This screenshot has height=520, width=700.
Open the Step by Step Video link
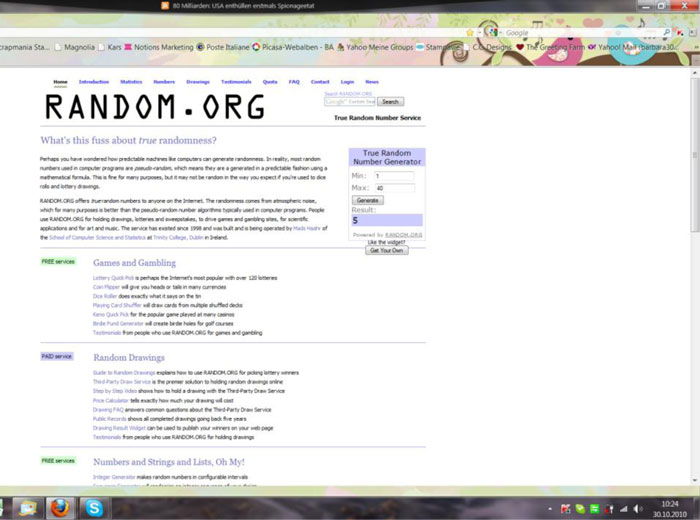(115, 391)
